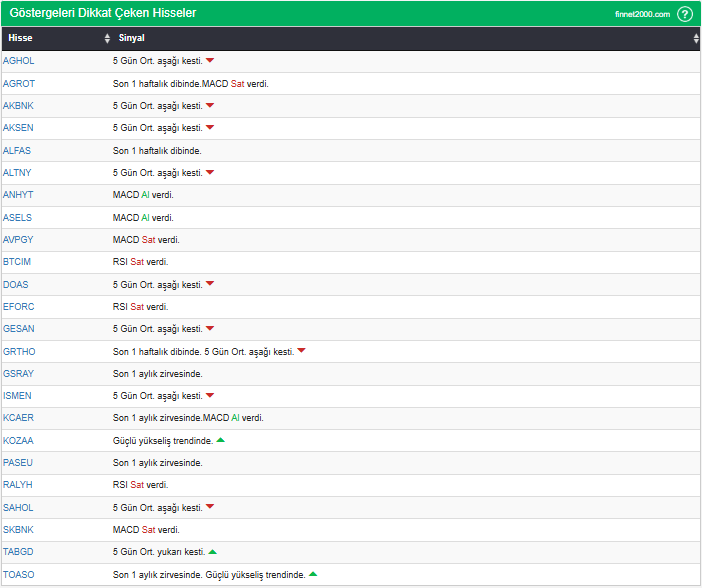Open the AGHOL stock link
The image size is (702, 588).
pos(18,61)
